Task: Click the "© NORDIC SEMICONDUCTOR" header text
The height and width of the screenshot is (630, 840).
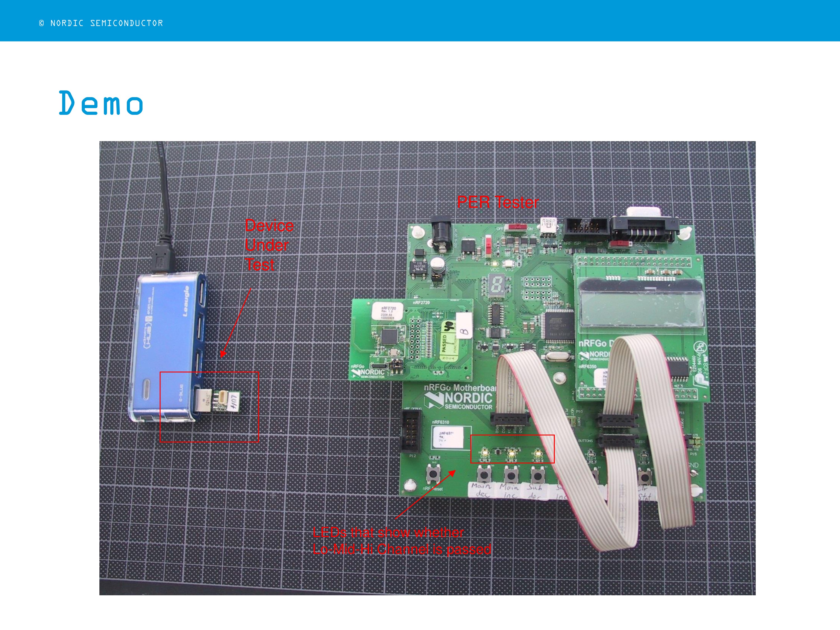Action: click(101, 23)
